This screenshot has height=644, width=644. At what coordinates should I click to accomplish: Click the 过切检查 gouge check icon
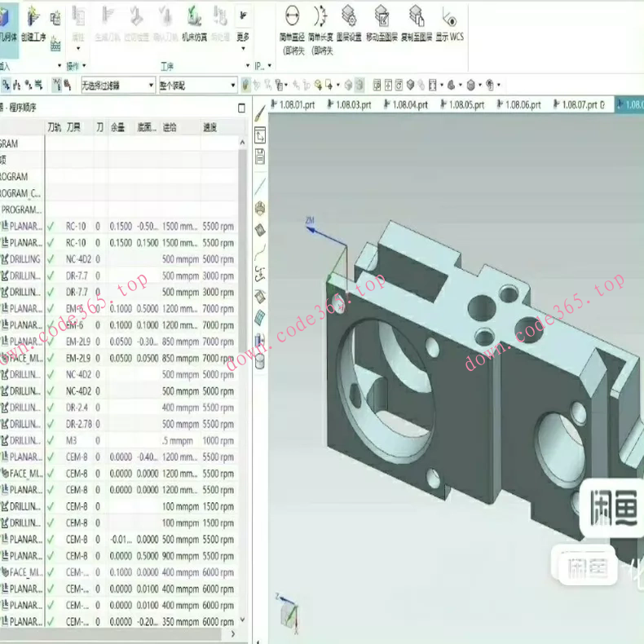[136, 24]
